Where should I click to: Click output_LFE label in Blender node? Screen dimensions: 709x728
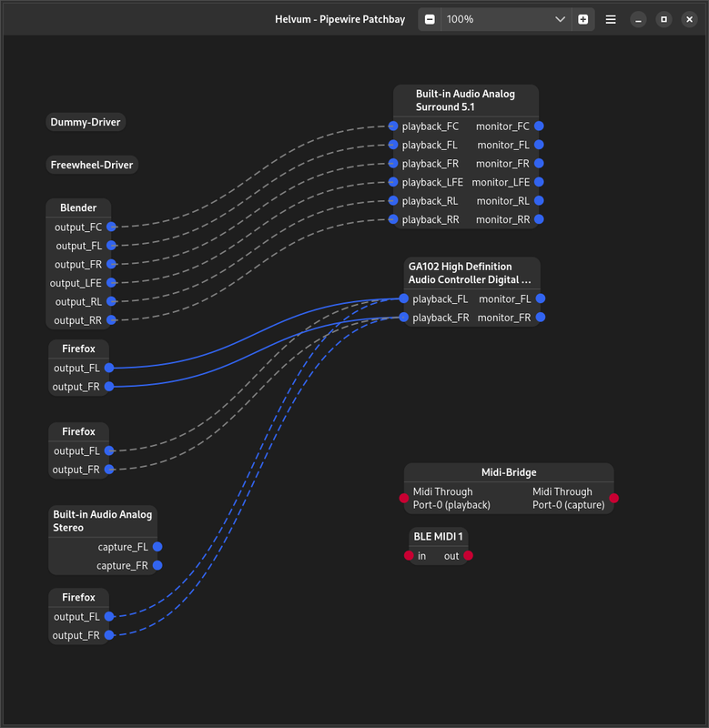[x=76, y=283]
